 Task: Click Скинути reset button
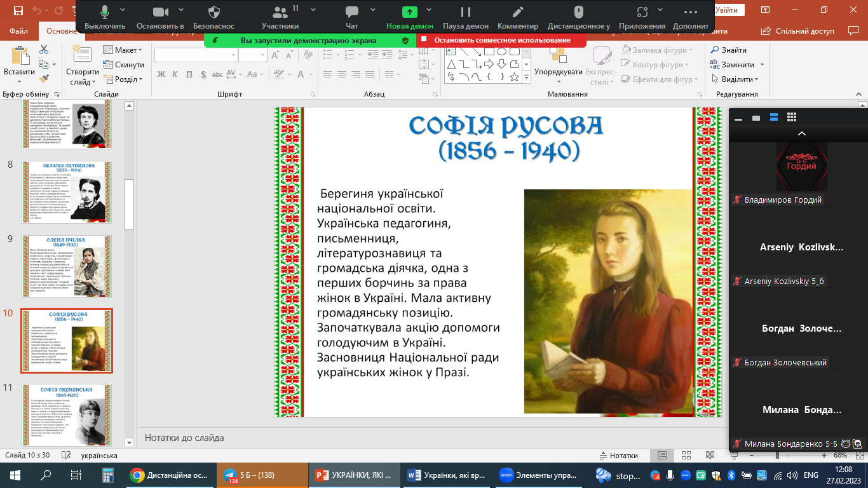click(124, 65)
